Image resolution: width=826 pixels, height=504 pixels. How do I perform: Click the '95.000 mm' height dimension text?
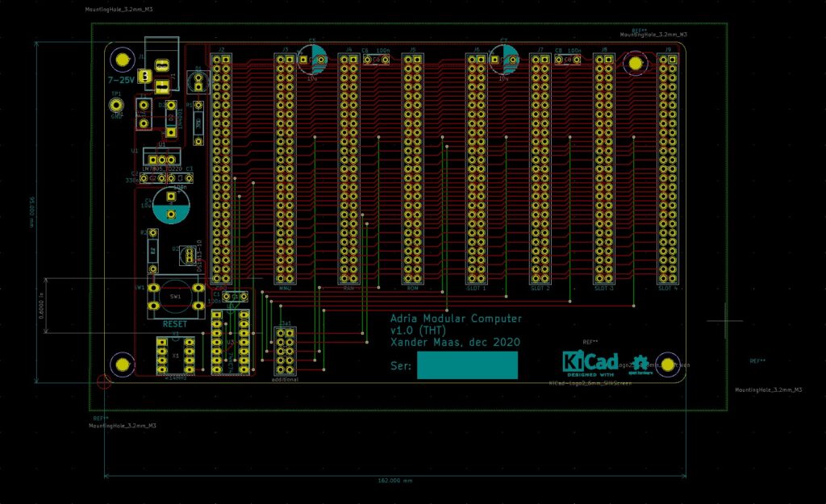[x=31, y=212]
